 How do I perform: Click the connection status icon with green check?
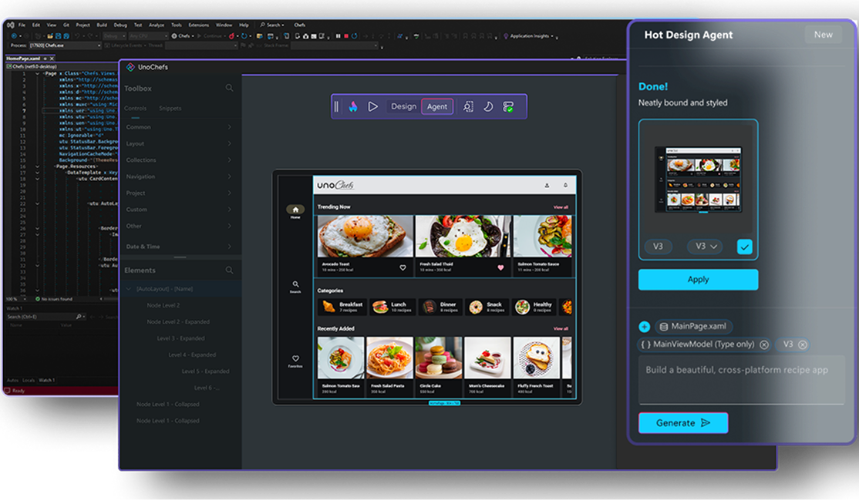click(508, 106)
